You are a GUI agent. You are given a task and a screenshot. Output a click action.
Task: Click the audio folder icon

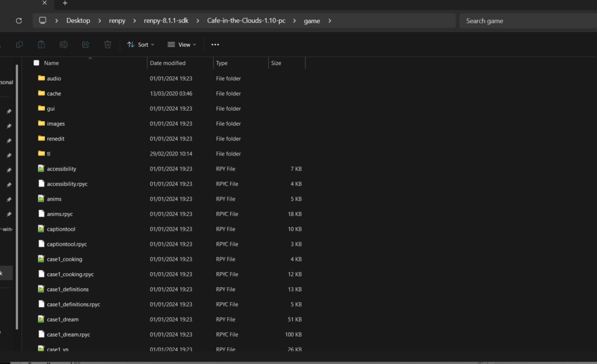point(41,78)
